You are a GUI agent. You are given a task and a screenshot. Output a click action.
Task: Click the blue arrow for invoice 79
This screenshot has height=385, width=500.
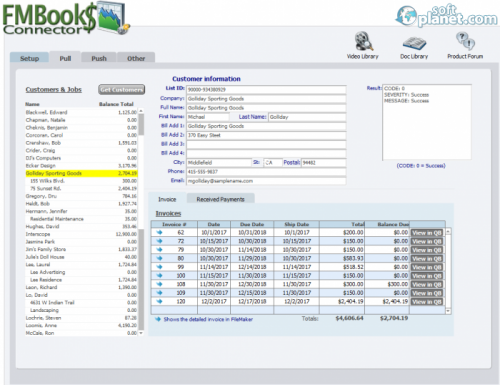pyautogui.click(x=159, y=249)
